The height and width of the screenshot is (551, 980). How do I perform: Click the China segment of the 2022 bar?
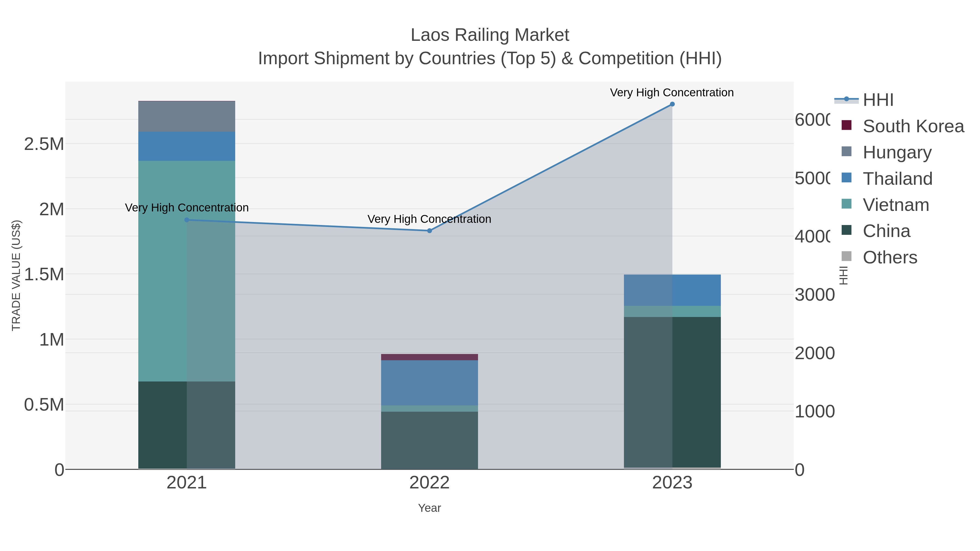(x=430, y=440)
